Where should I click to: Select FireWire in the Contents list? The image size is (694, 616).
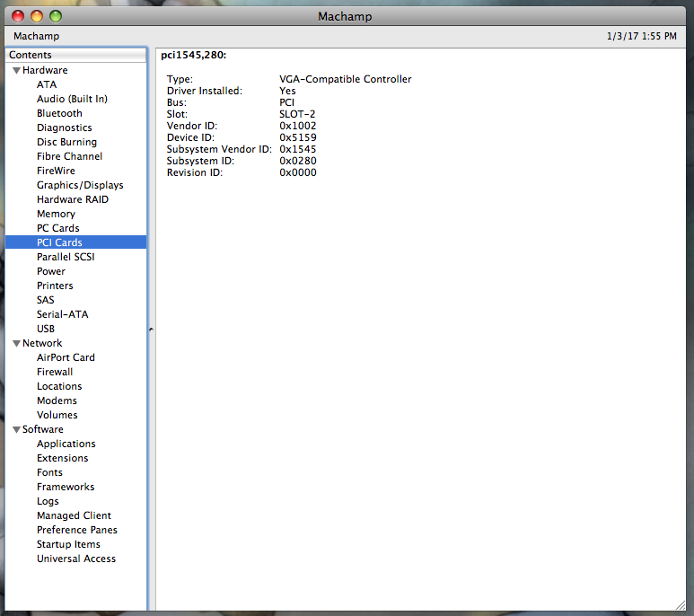point(56,171)
